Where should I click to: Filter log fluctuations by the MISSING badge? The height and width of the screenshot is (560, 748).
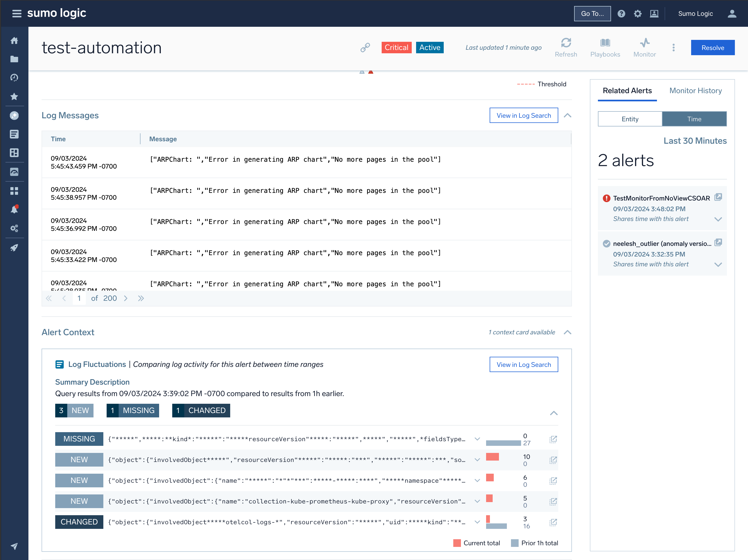(x=133, y=410)
